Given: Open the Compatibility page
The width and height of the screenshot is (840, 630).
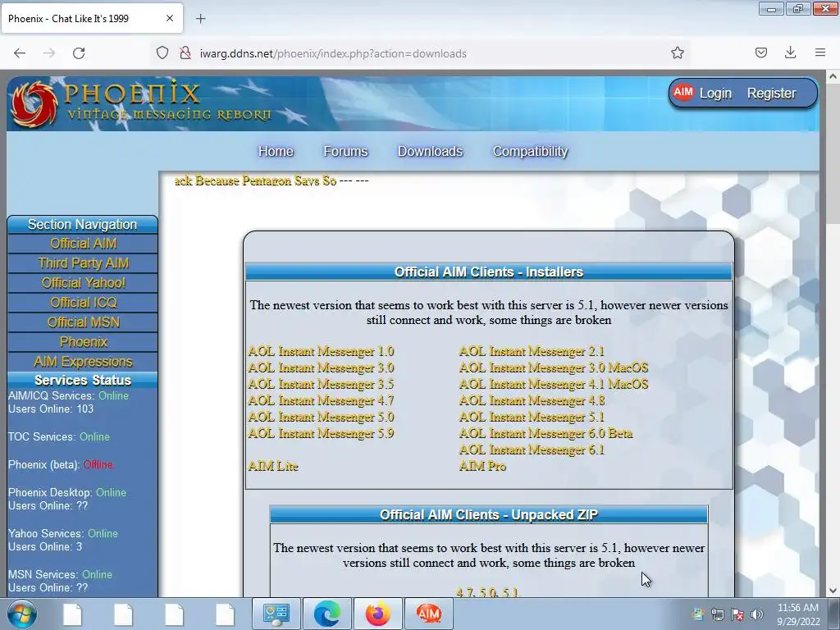Looking at the screenshot, I should point(531,152).
